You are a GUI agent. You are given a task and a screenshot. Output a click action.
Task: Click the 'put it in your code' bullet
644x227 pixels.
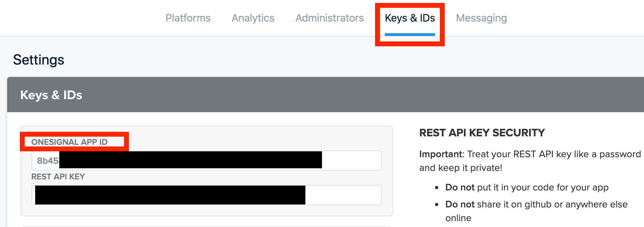527,188
